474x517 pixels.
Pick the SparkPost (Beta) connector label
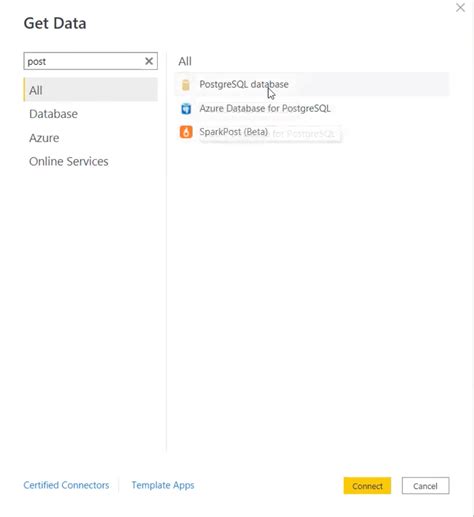[234, 132]
